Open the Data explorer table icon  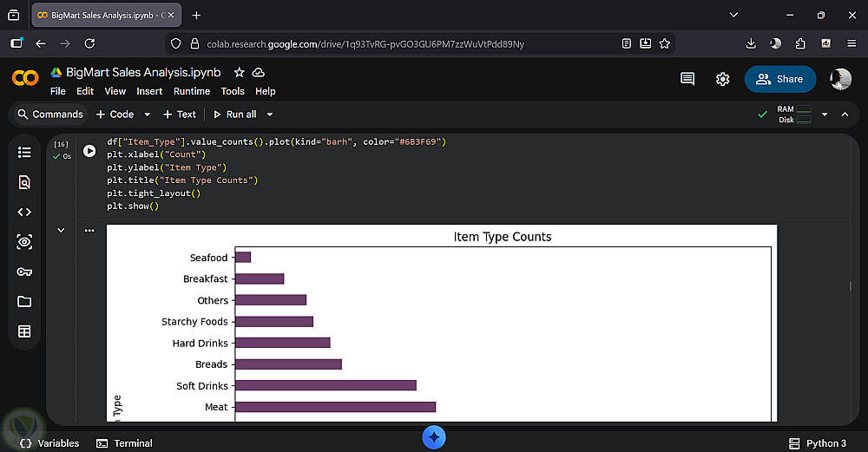[24, 331]
